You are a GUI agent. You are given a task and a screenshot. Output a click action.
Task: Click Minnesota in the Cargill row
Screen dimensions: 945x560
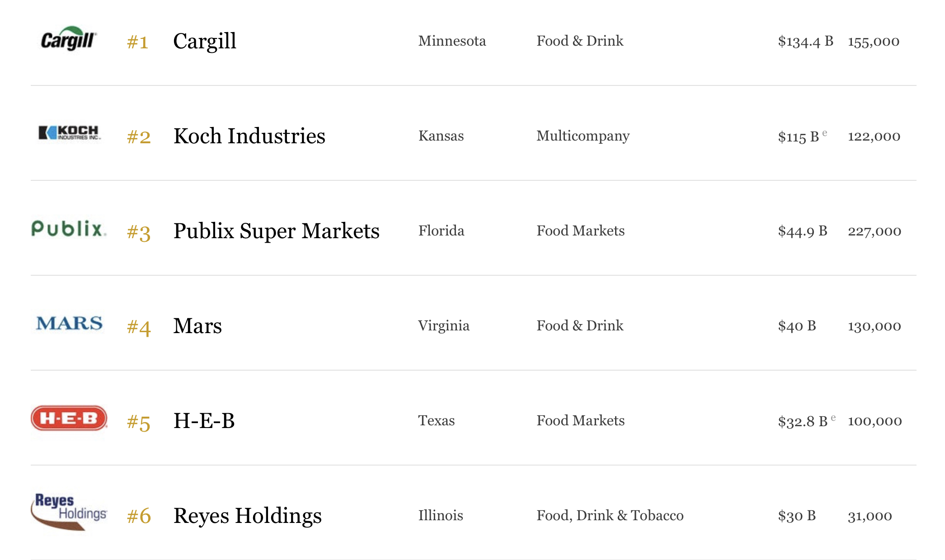(452, 41)
